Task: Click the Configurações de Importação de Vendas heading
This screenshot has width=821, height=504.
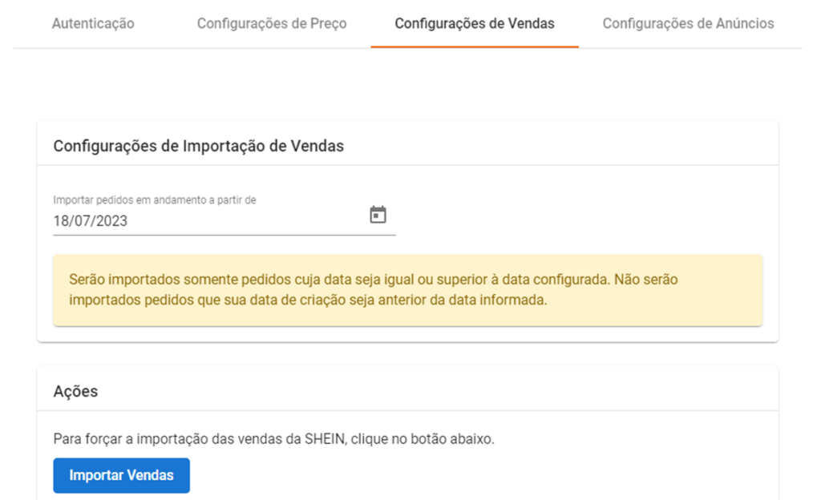Action: [x=199, y=146]
